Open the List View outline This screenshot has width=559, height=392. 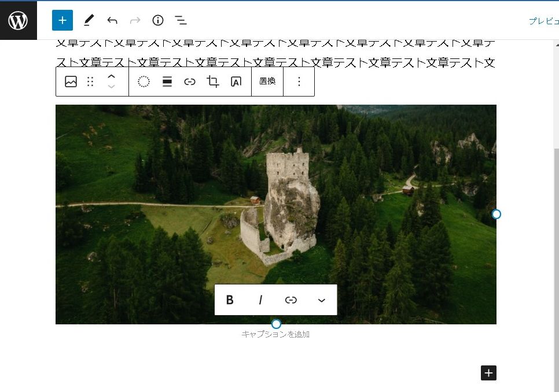[181, 21]
